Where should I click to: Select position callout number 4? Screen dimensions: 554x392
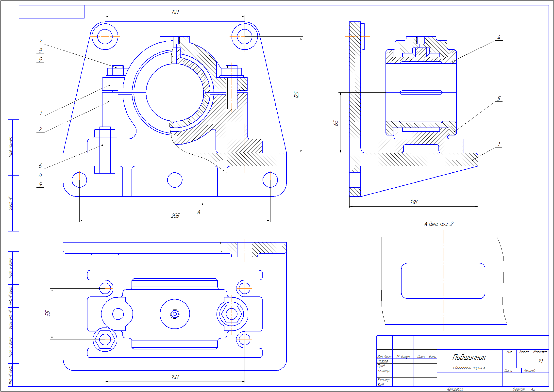pyautogui.click(x=498, y=37)
